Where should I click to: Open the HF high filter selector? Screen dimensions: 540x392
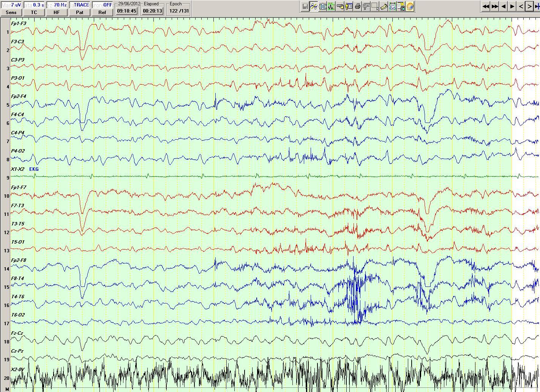pos(57,12)
